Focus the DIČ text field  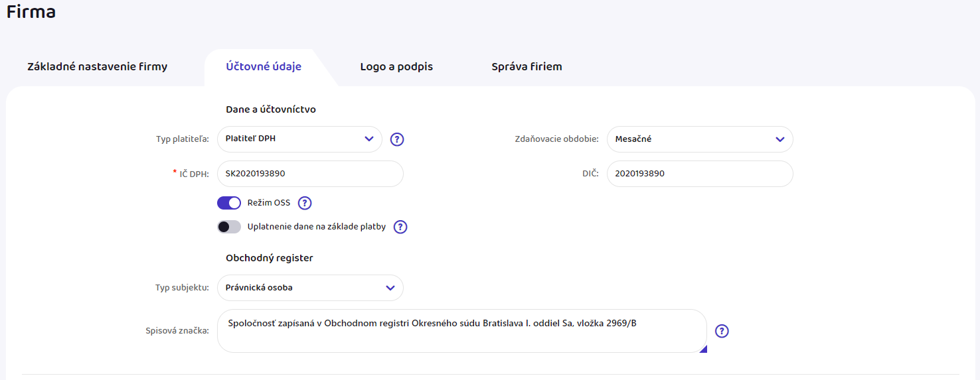700,174
